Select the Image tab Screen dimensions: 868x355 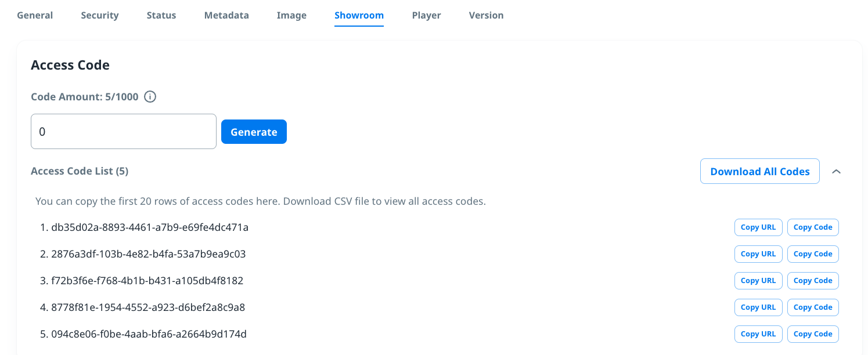click(291, 16)
